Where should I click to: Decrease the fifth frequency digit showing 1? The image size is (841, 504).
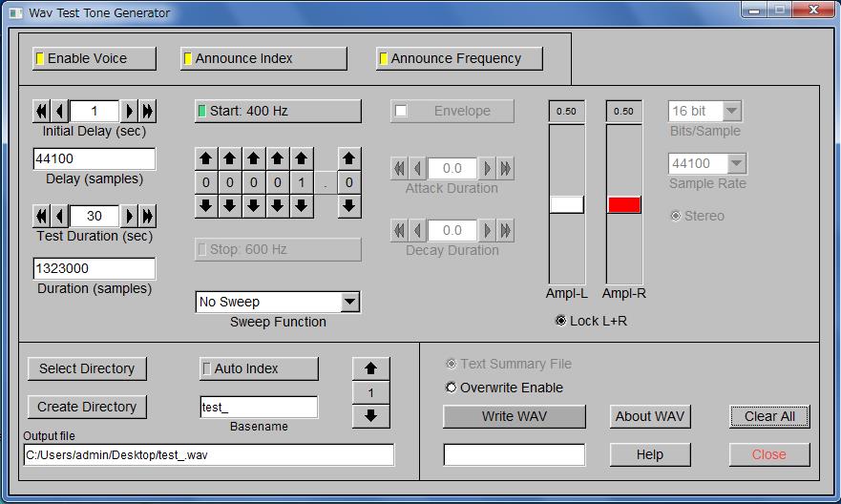coord(302,205)
